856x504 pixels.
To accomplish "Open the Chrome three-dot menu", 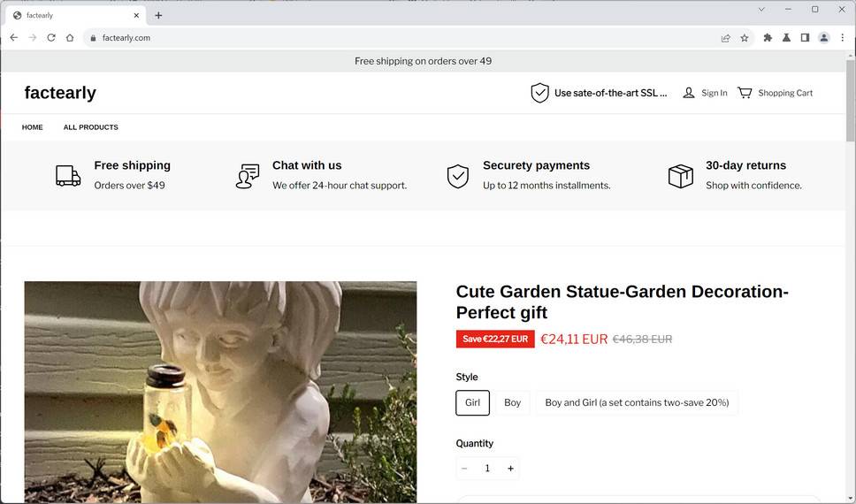I will click(843, 38).
